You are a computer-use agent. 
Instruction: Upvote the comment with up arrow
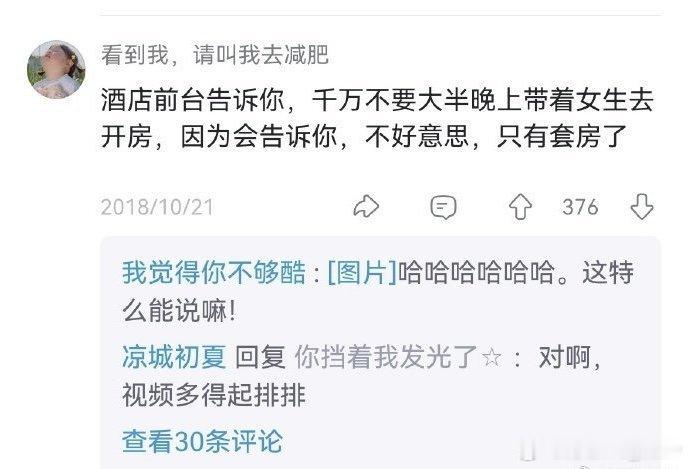[x=520, y=207]
